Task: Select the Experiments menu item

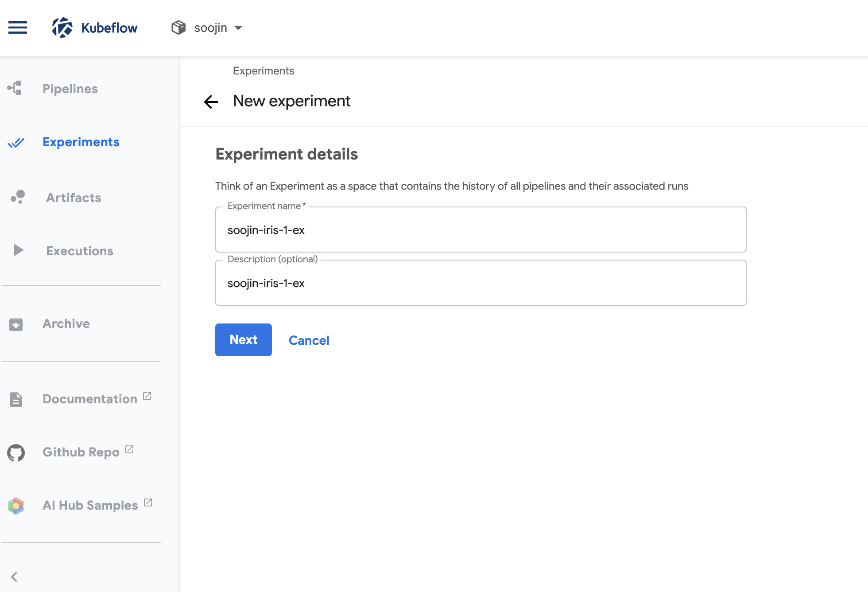Action: pyautogui.click(x=81, y=142)
